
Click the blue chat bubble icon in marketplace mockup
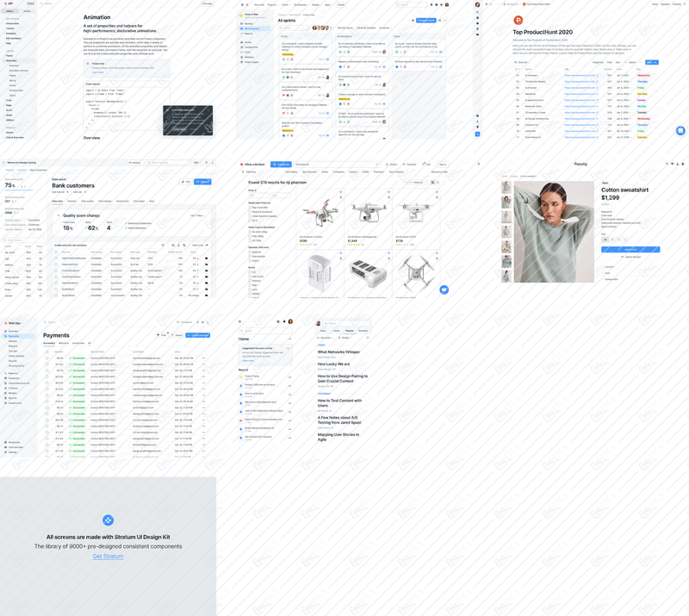pyautogui.click(x=444, y=289)
